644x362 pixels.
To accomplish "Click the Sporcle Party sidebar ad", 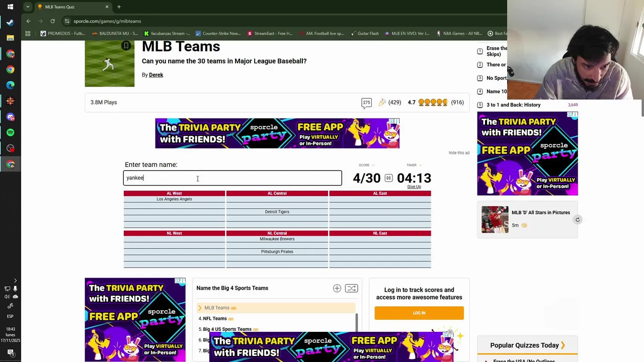I will coord(527,153).
